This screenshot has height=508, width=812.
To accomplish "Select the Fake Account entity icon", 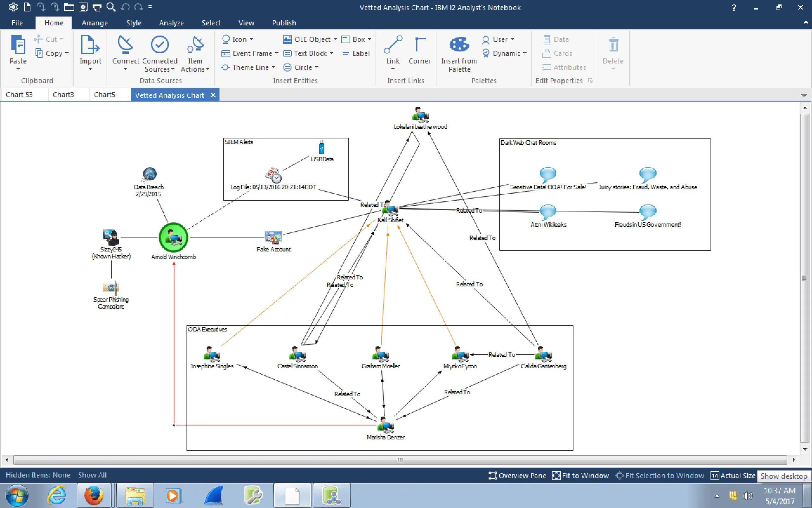I will tap(273, 237).
